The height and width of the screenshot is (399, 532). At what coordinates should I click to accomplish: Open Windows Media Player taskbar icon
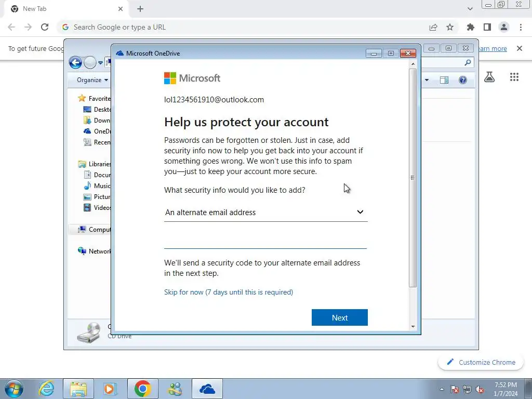coord(110,389)
